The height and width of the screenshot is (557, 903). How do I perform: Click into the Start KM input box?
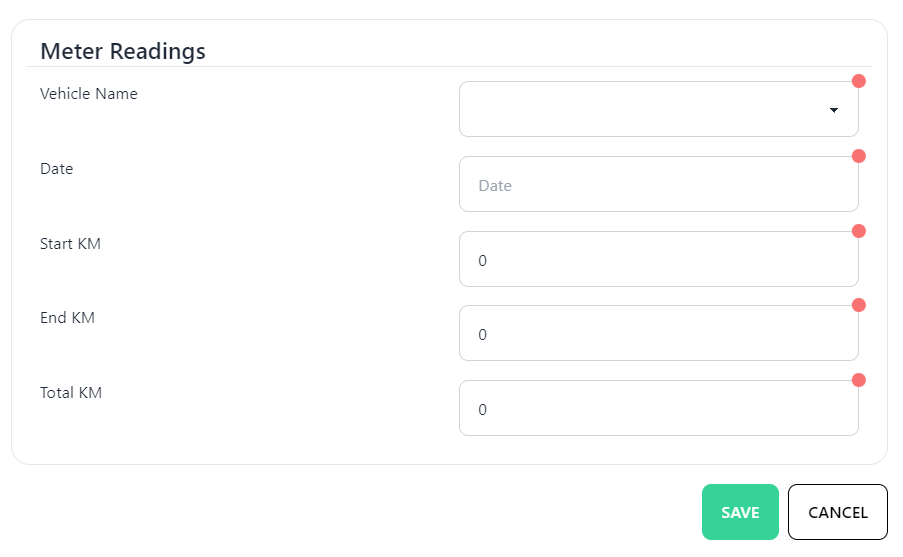pos(658,259)
